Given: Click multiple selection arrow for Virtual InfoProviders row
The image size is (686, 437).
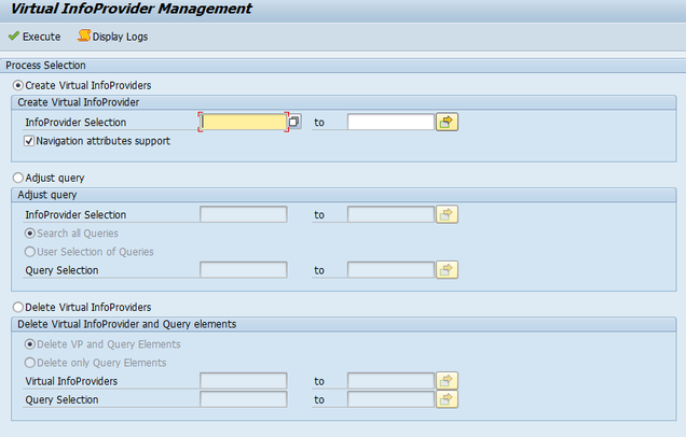Looking at the screenshot, I should pos(447,381).
